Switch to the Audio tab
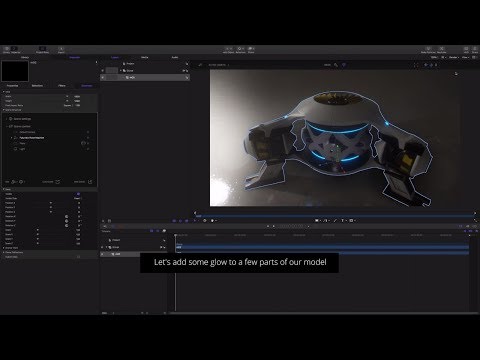This screenshot has height=360, width=480. [175, 57]
